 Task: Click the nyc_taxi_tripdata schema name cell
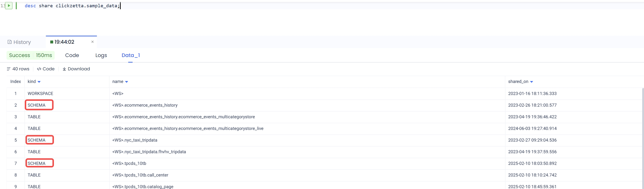pos(135,140)
